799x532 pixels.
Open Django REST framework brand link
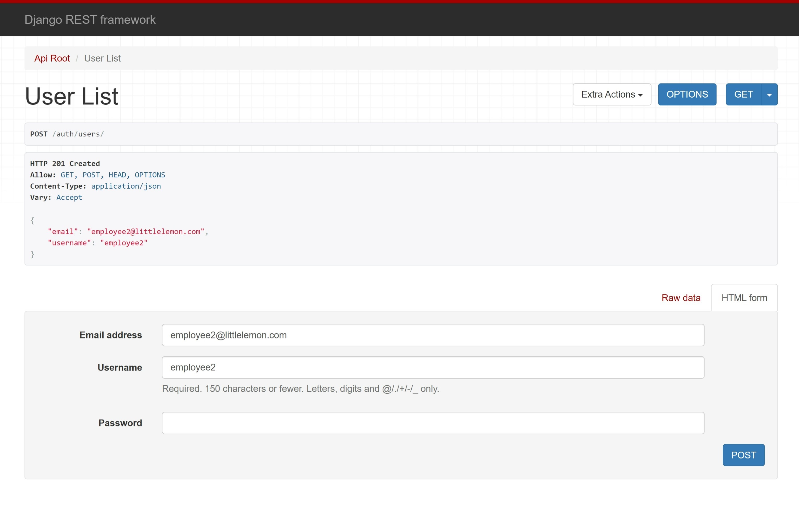tap(90, 20)
